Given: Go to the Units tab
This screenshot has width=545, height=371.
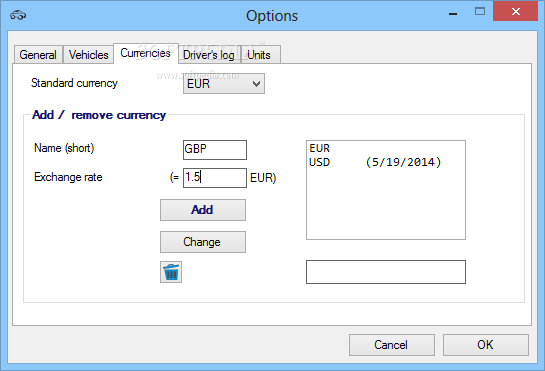Looking at the screenshot, I should 260,55.
